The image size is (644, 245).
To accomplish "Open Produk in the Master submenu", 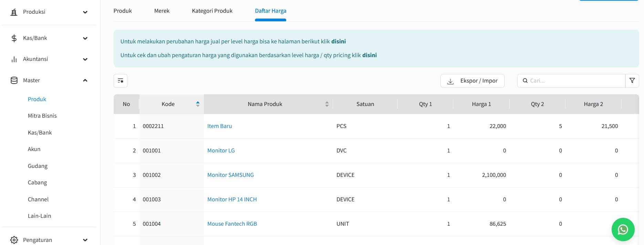I will (x=37, y=99).
